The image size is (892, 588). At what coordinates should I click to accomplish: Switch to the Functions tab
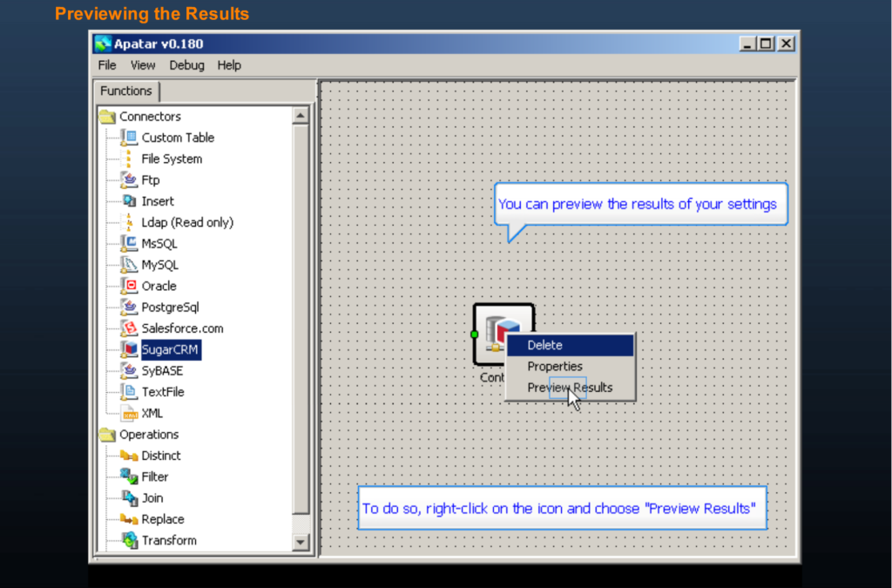[x=126, y=91]
